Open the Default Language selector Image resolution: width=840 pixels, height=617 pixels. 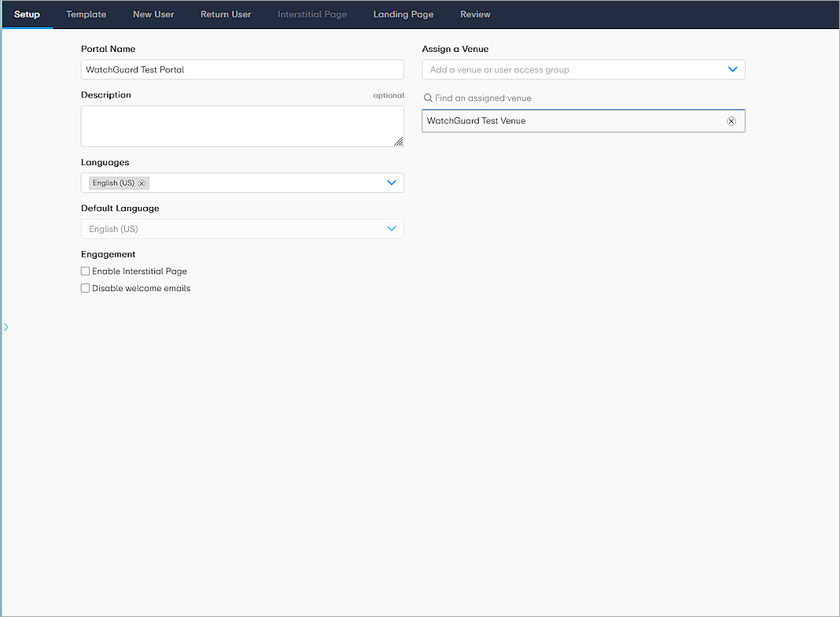tap(242, 228)
